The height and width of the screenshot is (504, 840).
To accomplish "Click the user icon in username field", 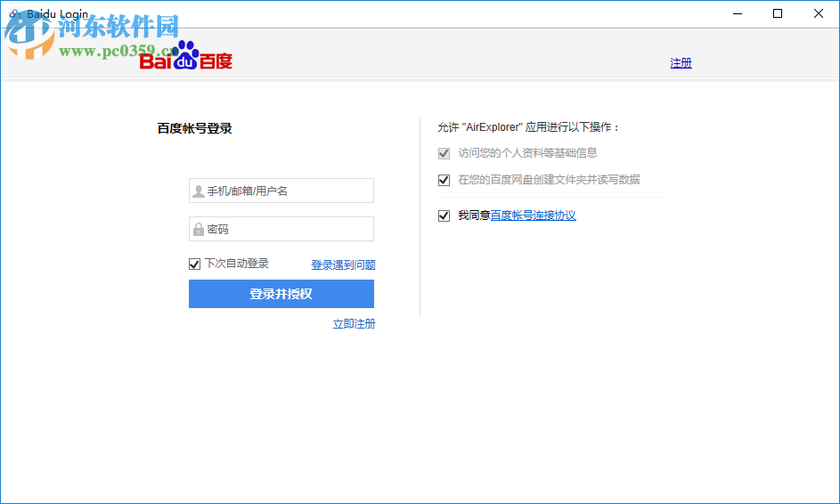I will [x=199, y=191].
